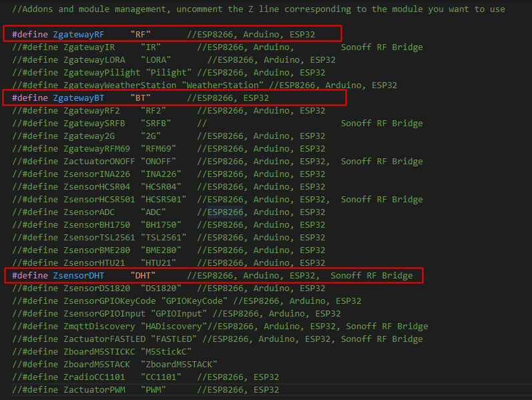Click Sonoff RF Bridge on the ZsensorDHT line
The width and height of the screenshot is (532, 400).
click(372, 275)
